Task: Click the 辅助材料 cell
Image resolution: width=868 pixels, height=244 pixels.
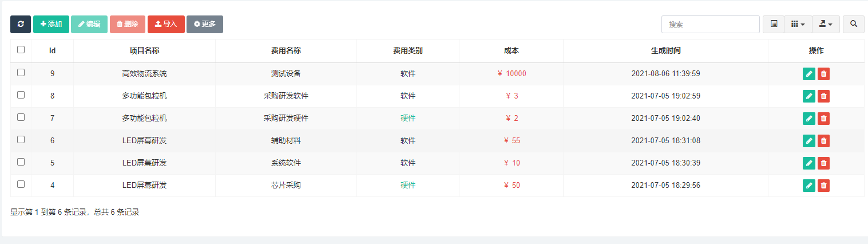Action: [x=286, y=140]
